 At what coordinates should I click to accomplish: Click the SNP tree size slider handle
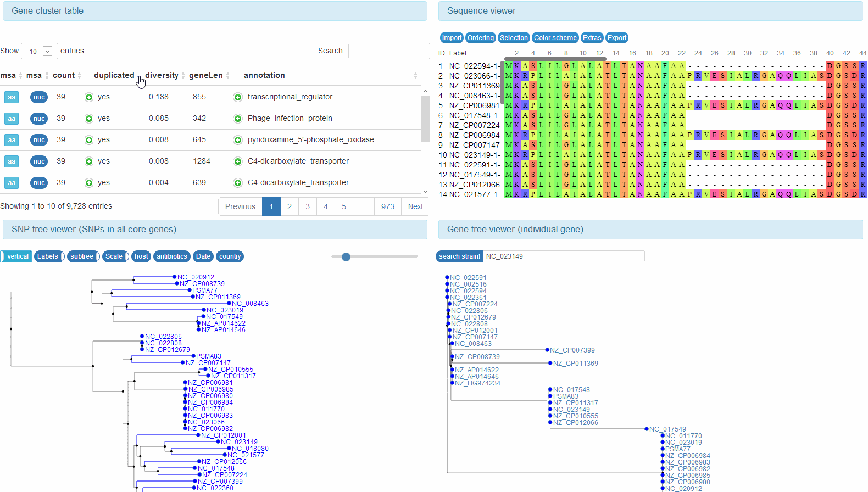click(346, 256)
